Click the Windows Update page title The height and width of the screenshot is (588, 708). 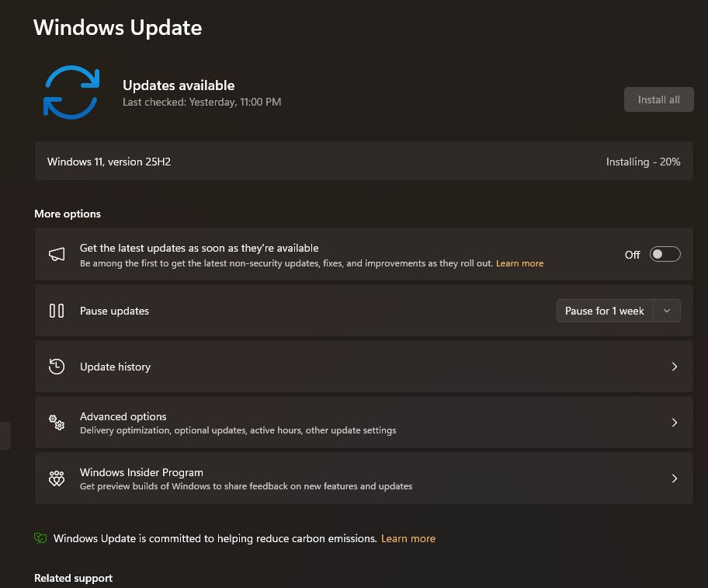tap(118, 27)
